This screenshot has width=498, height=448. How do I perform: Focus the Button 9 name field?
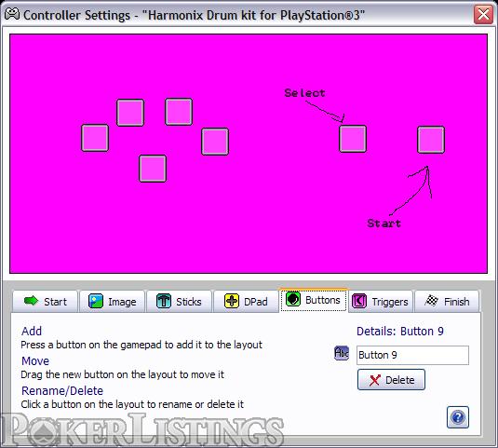(412, 355)
